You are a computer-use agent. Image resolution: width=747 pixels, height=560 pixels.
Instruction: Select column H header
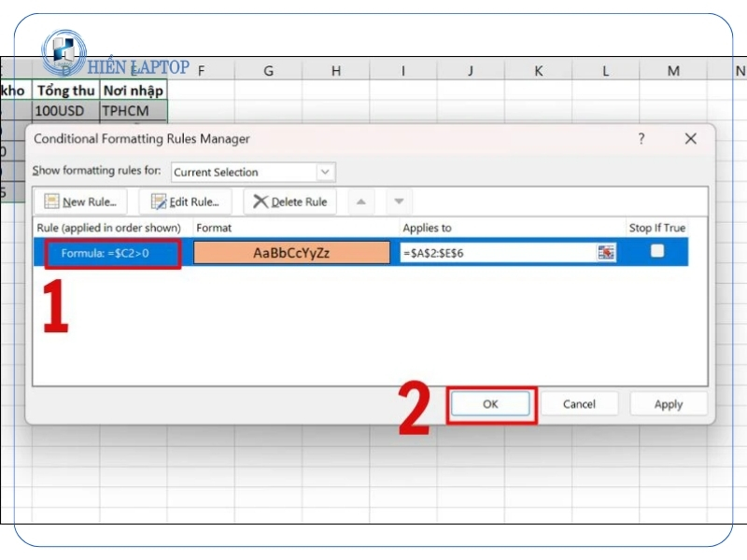coord(336,71)
